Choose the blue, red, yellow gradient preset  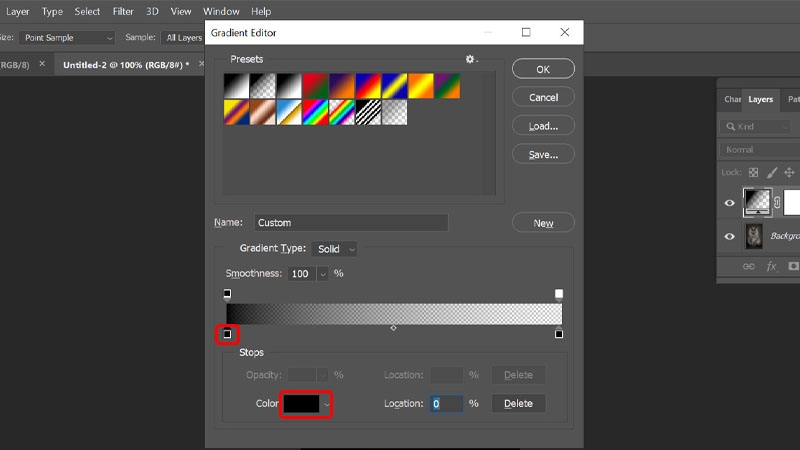tap(368, 86)
